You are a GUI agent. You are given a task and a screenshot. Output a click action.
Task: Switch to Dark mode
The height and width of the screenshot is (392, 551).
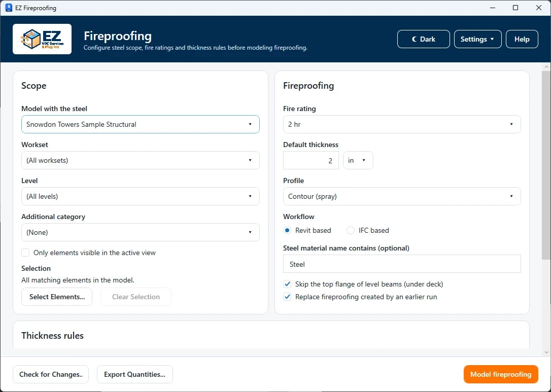pos(424,39)
